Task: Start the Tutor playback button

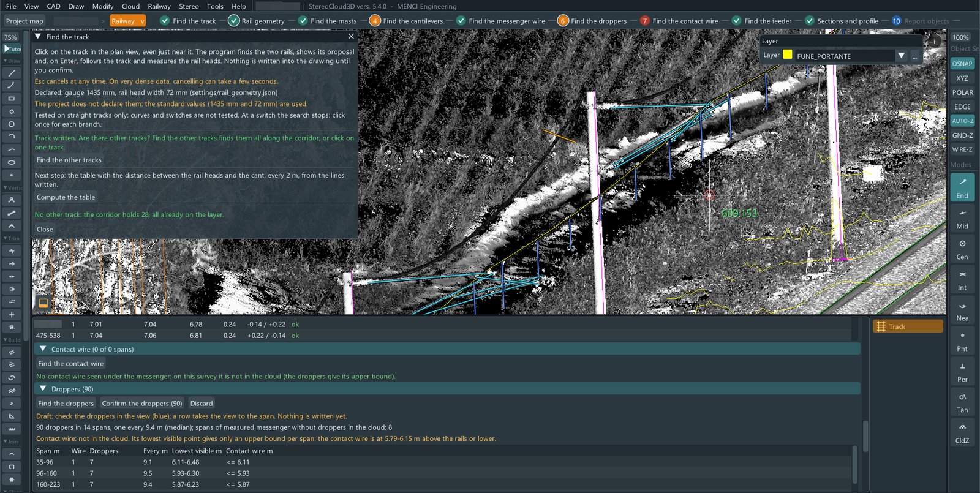Action: tap(12, 48)
